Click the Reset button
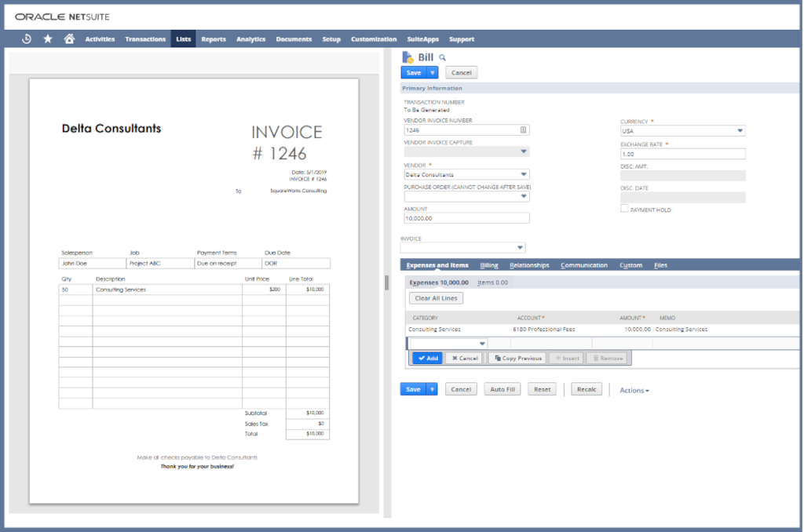 542,389
